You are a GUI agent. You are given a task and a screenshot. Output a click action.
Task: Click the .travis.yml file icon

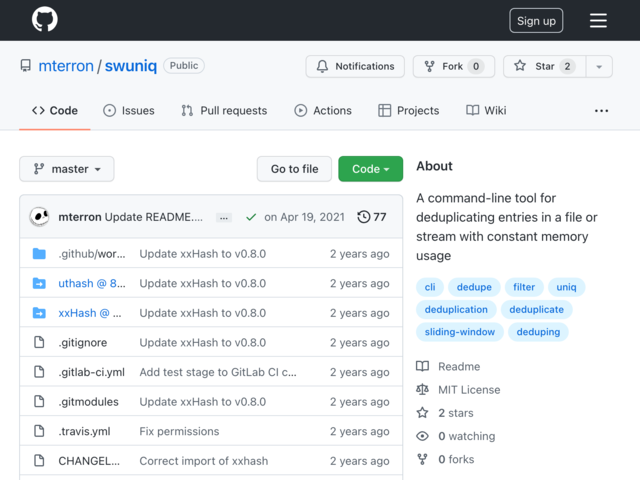(39, 431)
